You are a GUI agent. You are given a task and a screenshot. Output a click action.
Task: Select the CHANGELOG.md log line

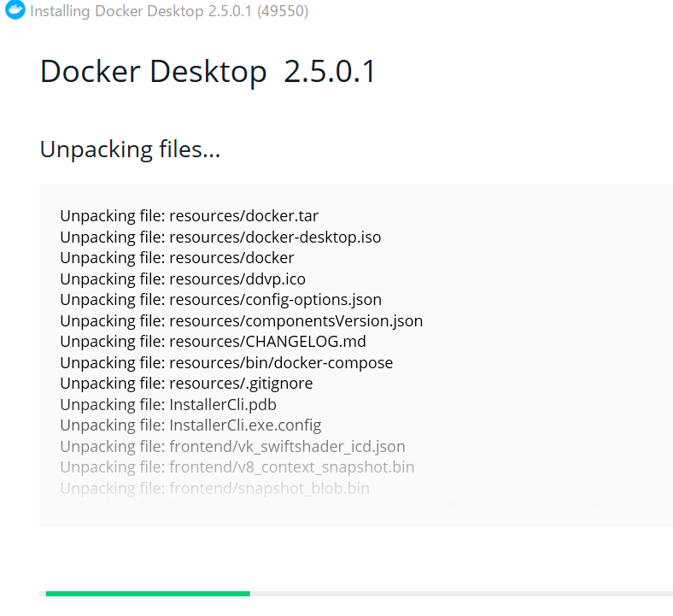coord(214,342)
